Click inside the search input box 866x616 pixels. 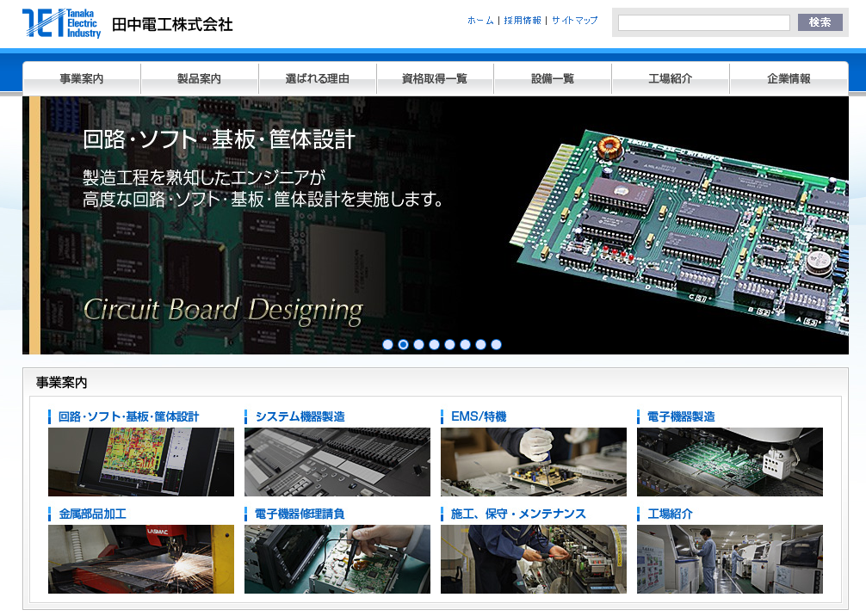[706, 22]
